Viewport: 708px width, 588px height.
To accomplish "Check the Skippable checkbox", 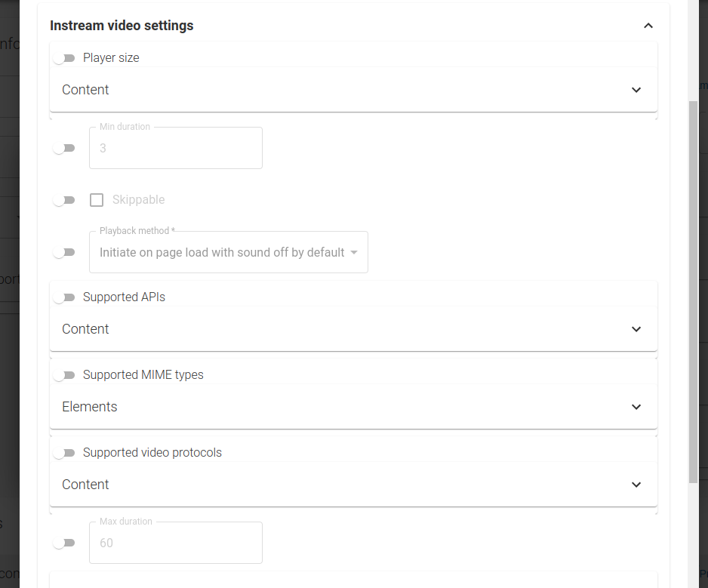I will 97,200.
